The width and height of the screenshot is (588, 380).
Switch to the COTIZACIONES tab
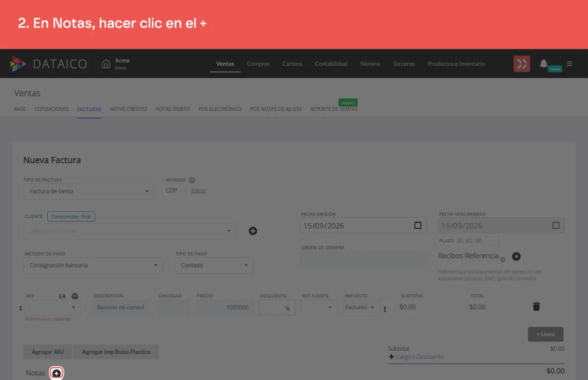(51, 109)
